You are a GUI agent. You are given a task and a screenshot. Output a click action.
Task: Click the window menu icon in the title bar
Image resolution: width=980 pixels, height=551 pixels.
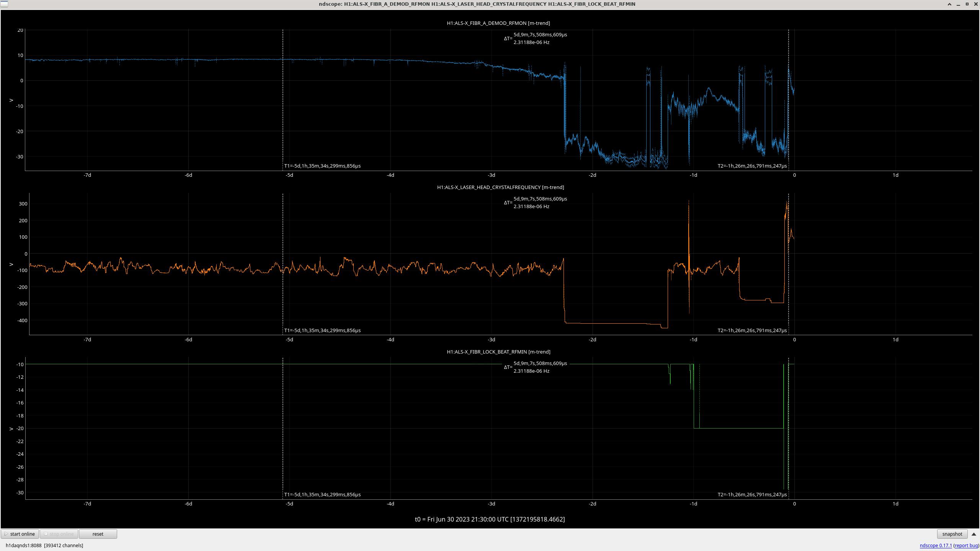[4, 4]
